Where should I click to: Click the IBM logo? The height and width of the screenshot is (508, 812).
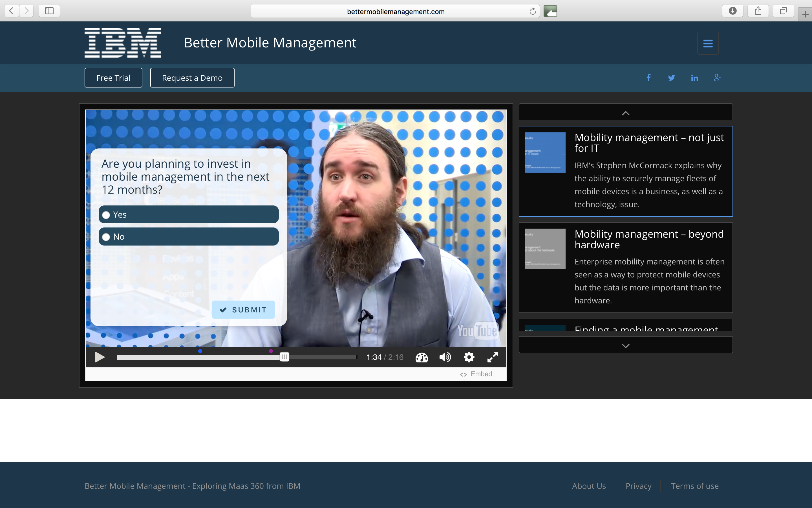pos(123,43)
